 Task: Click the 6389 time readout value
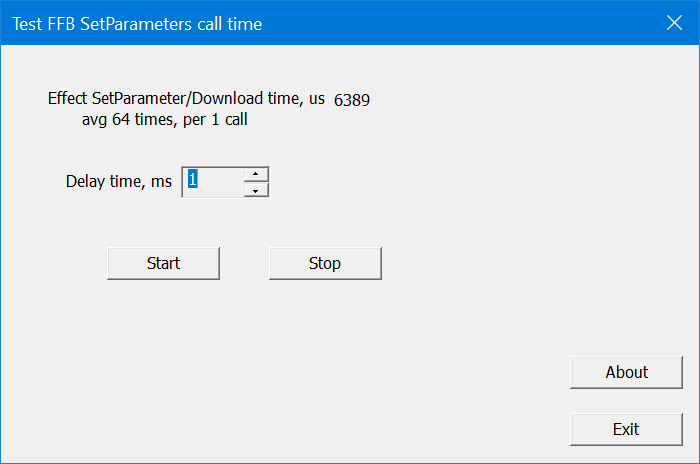coord(353,100)
